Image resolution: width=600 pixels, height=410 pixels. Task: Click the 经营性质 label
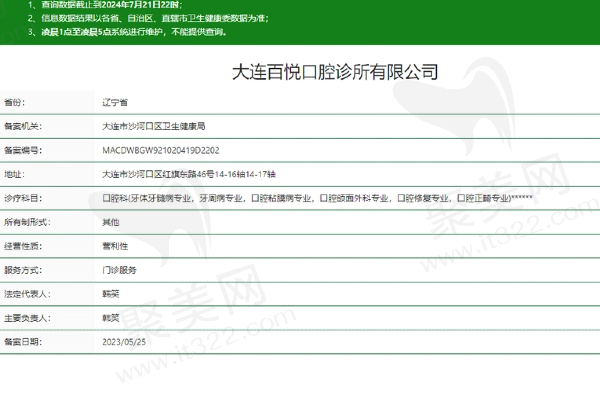[23, 246]
